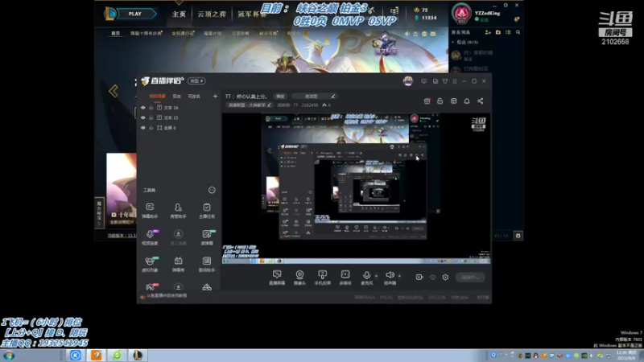
Task: Open the hamburger menu in companion title bar
Action: coord(455,81)
